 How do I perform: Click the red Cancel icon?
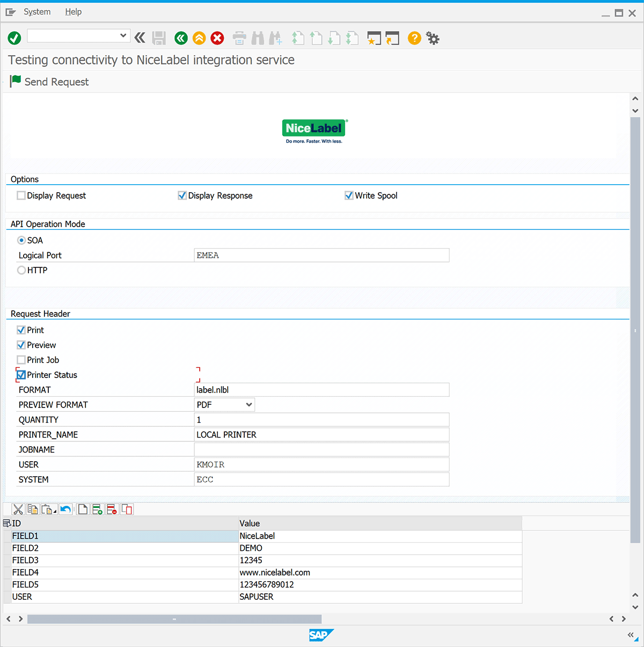(x=217, y=38)
